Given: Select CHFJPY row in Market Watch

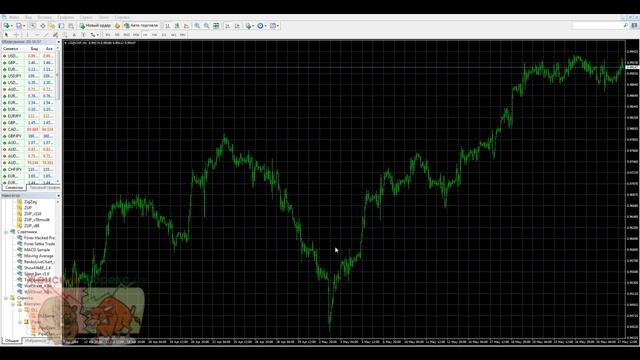Looking at the screenshot, I should (x=29, y=169).
